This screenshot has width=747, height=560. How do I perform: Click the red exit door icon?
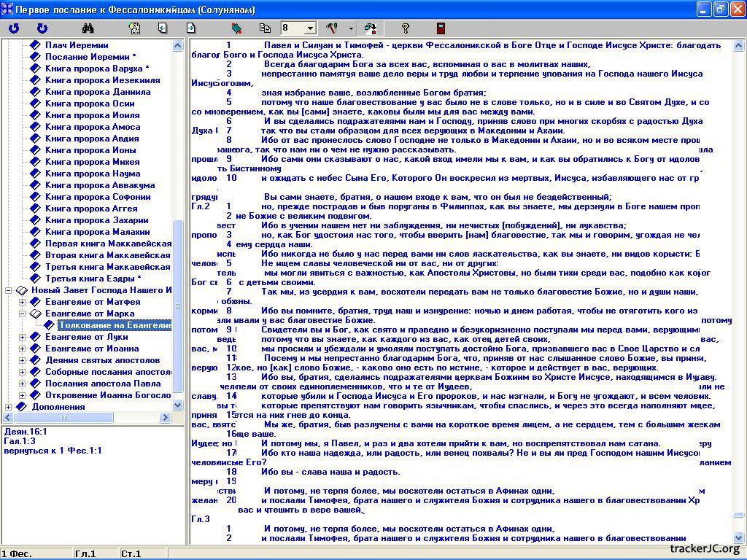tap(441, 28)
